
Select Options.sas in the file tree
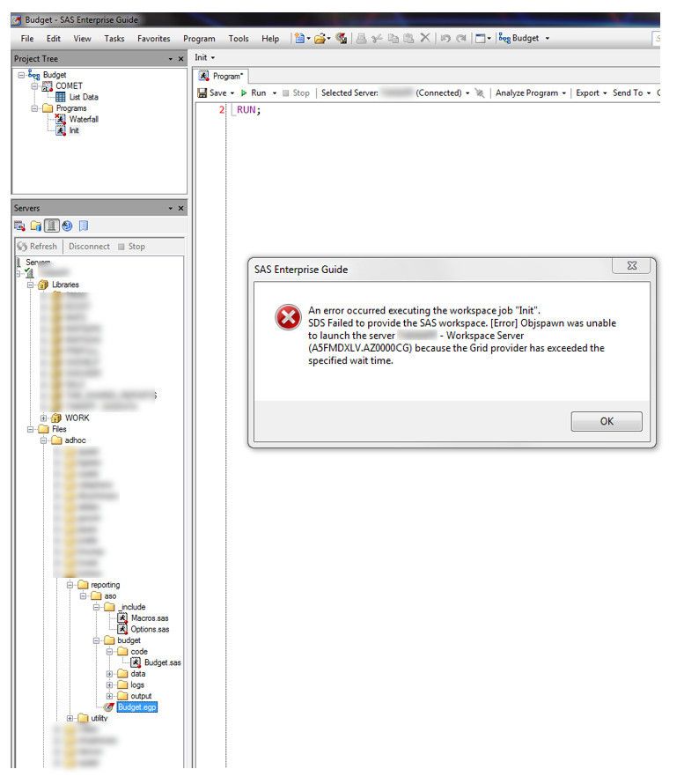[150, 630]
